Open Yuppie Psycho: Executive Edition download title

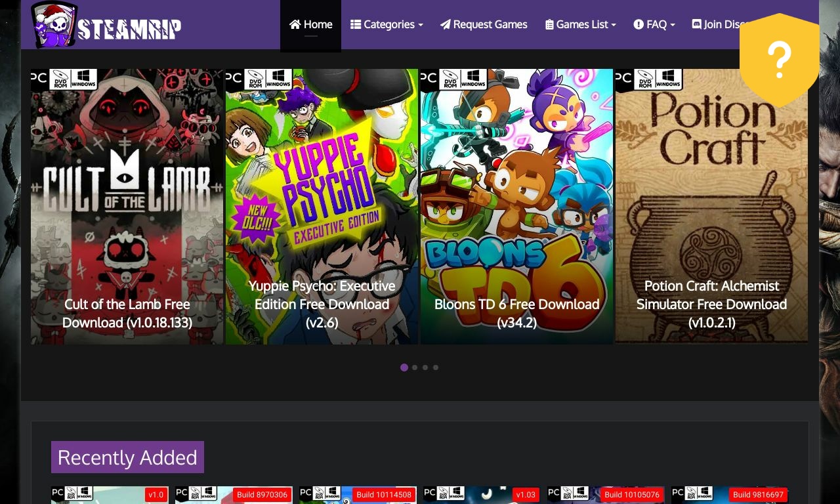(322, 304)
